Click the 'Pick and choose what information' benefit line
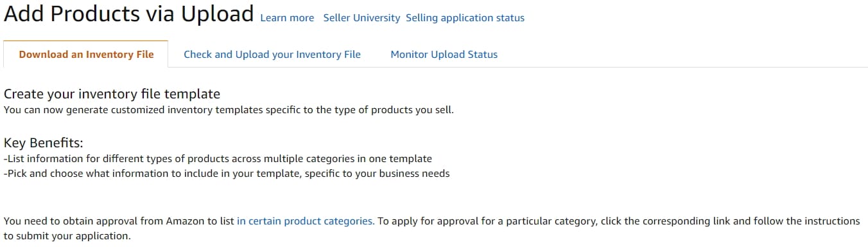Image resolution: width=868 pixels, height=247 pixels. [227, 174]
